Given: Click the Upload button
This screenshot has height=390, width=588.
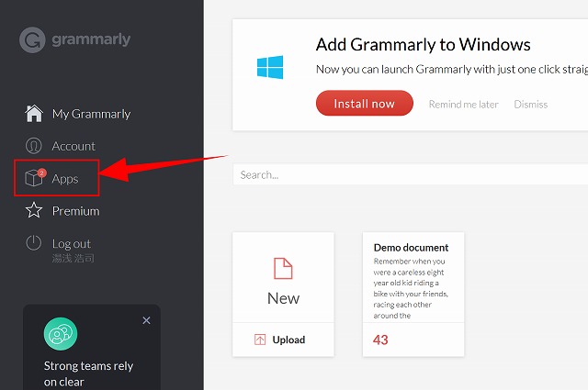Looking at the screenshot, I should point(283,340).
